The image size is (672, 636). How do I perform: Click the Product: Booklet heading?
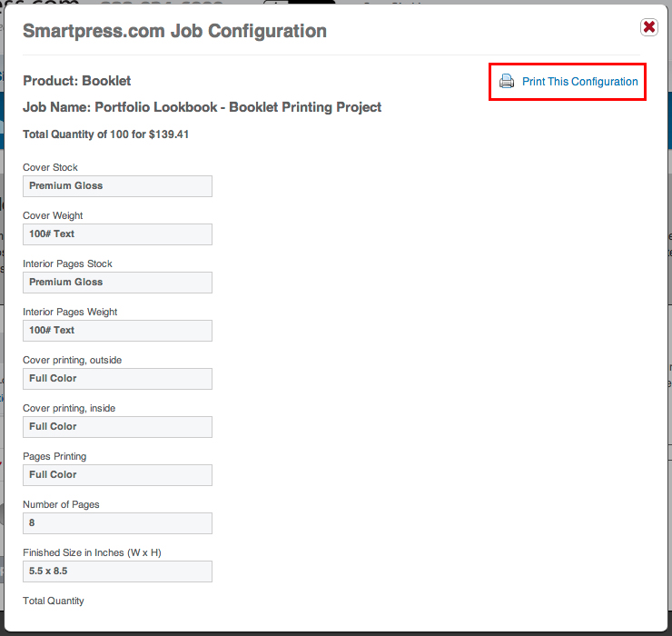tap(76, 81)
